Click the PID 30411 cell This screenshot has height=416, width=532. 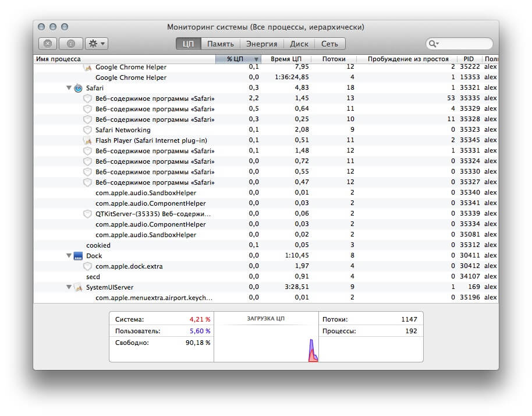470,255
